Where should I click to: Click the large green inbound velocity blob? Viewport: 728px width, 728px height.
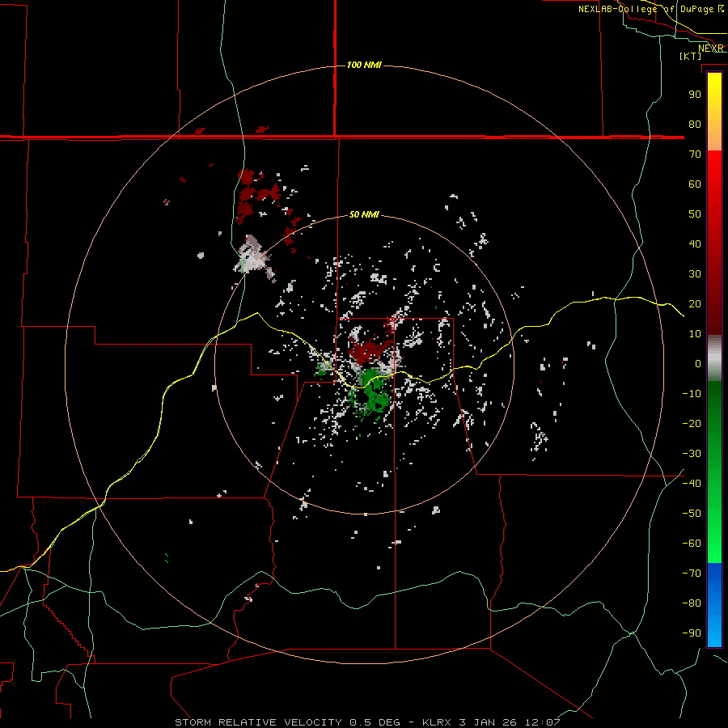click(374, 392)
